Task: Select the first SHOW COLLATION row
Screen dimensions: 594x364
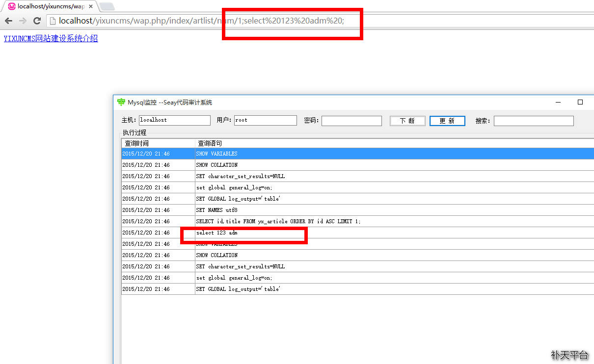Action: click(x=358, y=165)
